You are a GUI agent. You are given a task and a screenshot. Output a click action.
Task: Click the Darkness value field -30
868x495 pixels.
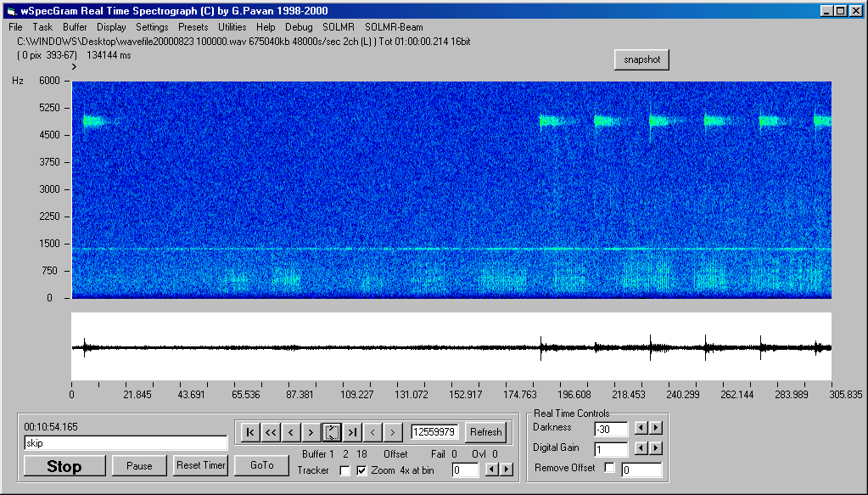tap(611, 429)
